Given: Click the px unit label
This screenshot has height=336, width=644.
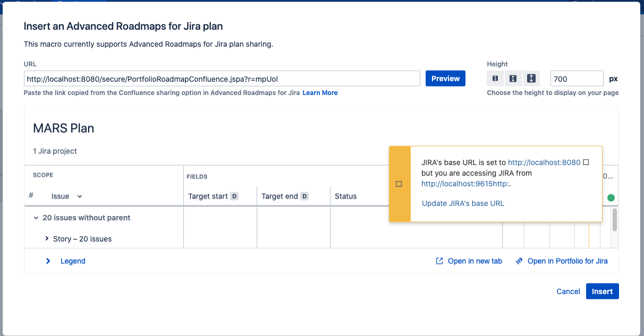Looking at the screenshot, I should click(x=613, y=79).
